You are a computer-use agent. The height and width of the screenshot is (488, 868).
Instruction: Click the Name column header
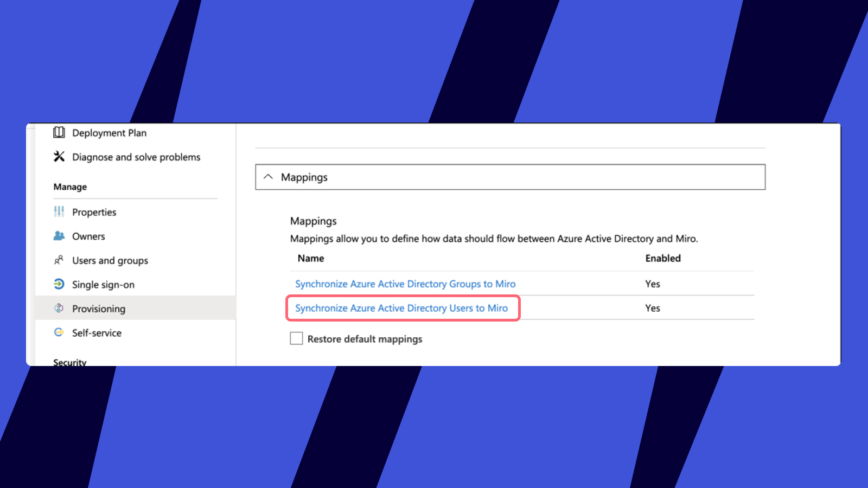311,259
